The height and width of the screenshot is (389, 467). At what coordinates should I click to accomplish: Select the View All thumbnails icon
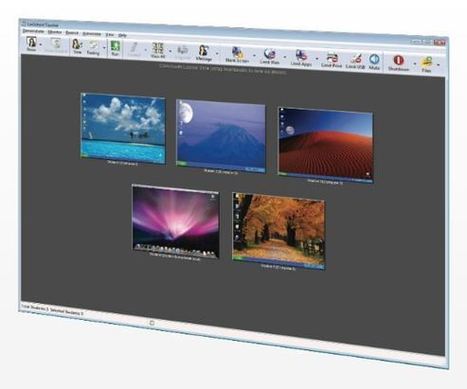tap(158, 51)
